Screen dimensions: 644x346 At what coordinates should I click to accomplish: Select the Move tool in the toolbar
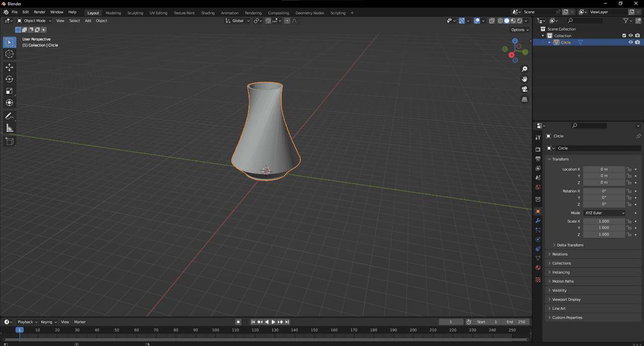point(9,67)
